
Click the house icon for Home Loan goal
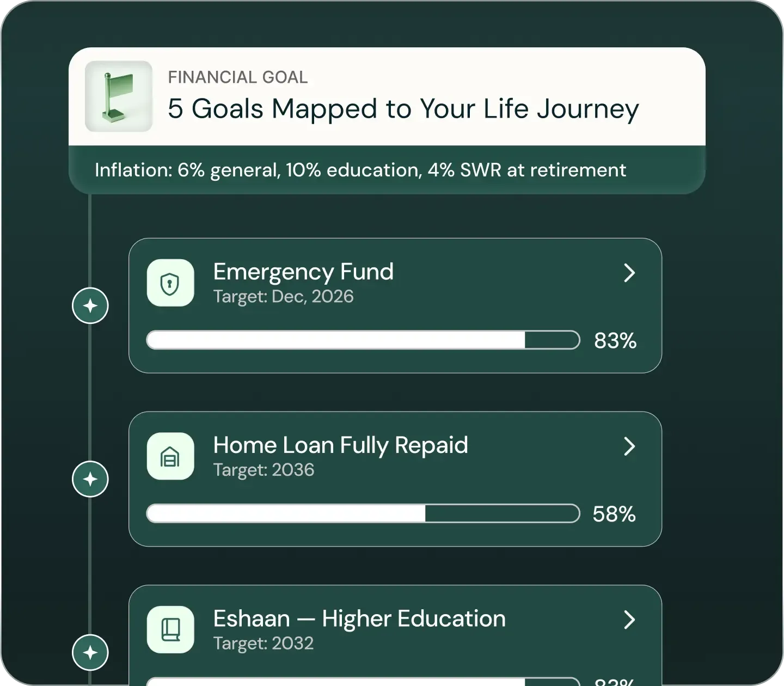point(170,457)
